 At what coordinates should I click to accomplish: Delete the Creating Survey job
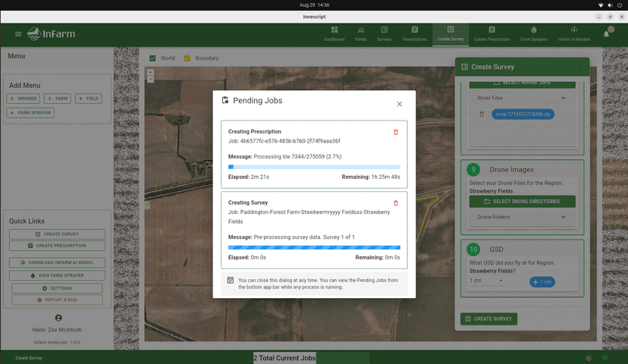395,203
